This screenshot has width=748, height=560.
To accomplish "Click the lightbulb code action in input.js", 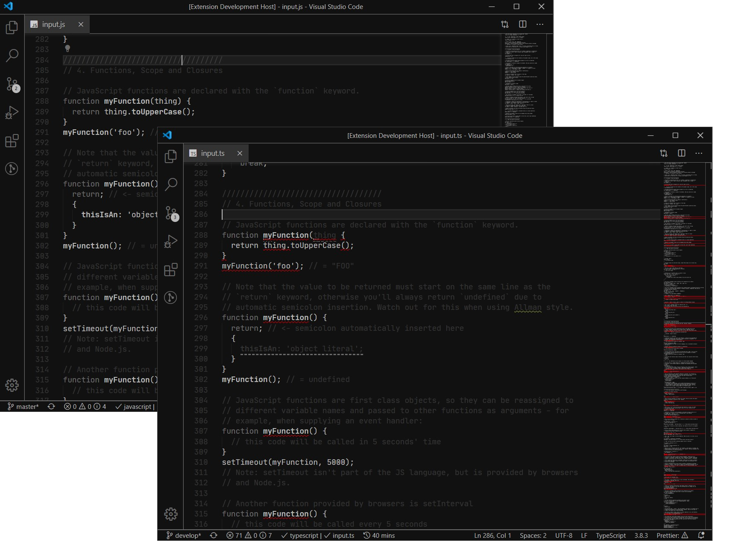I will click(x=67, y=49).
